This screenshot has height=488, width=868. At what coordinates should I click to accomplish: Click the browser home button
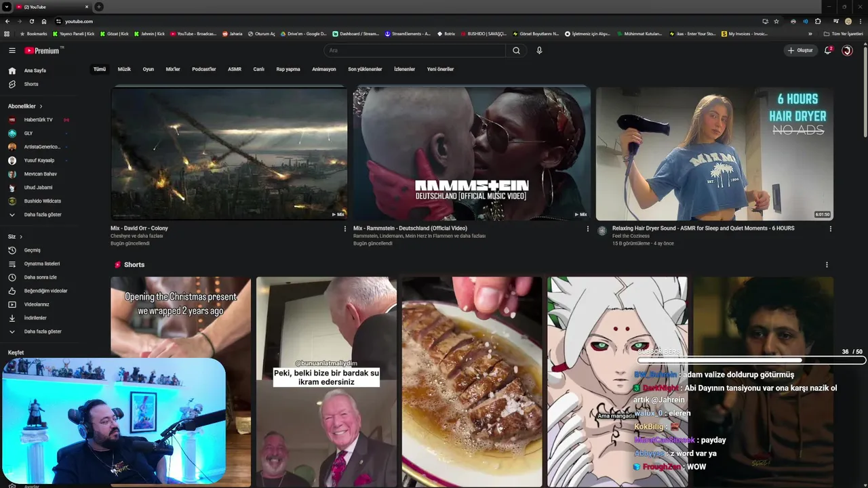(44, 21)
